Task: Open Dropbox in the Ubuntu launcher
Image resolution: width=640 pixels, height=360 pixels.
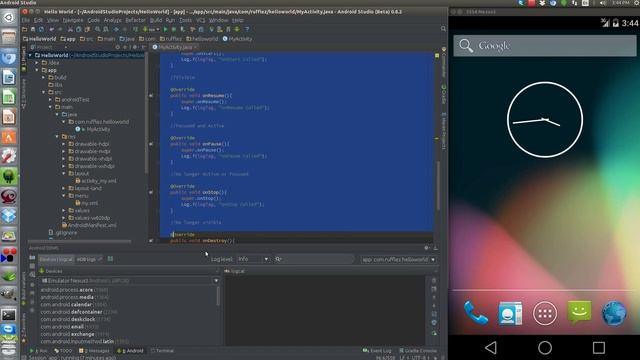Action: (9, 216)
